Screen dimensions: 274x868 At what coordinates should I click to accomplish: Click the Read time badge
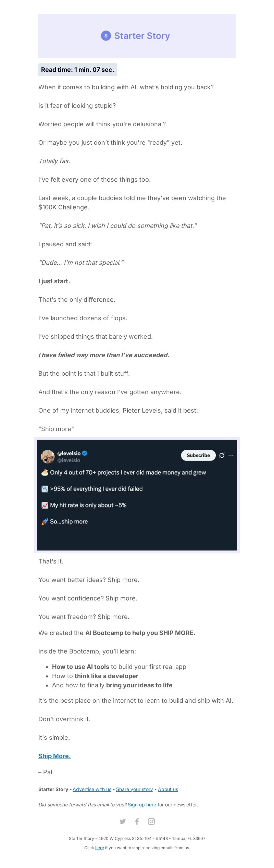(78, 70)
